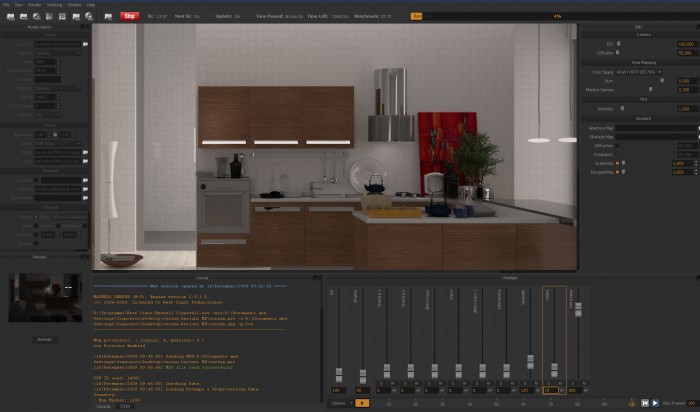Browse for Scene File using folder icon

tap(85, 44)
